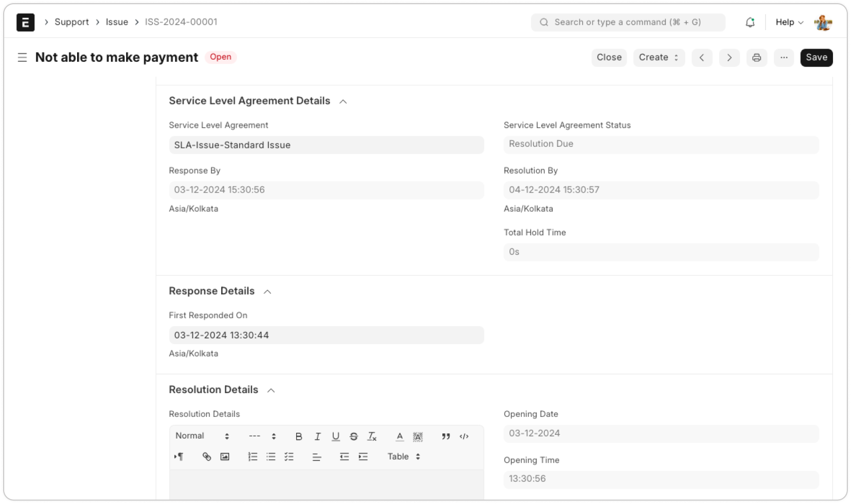The width and height of the screenshot is (851, 504).
Task: Insert an image into Resolution Details
Action: tap(225, 457)
